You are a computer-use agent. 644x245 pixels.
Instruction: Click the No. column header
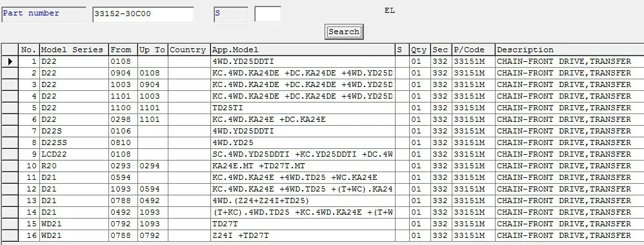[29, 50]
